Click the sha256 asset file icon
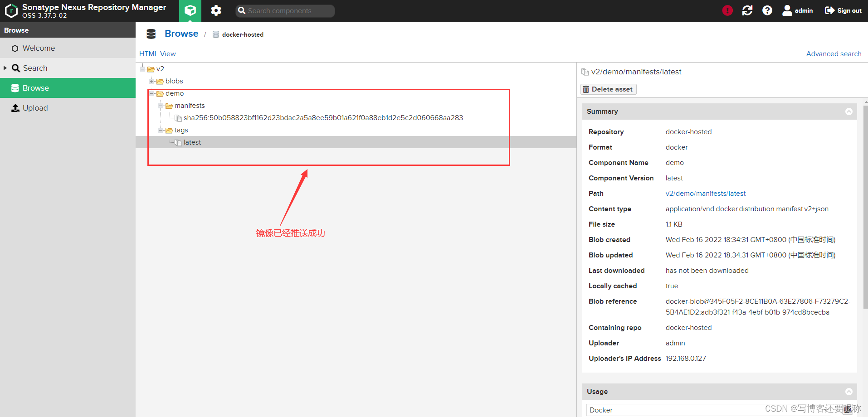This screenshot has width=868, height=417. (178, 118)
